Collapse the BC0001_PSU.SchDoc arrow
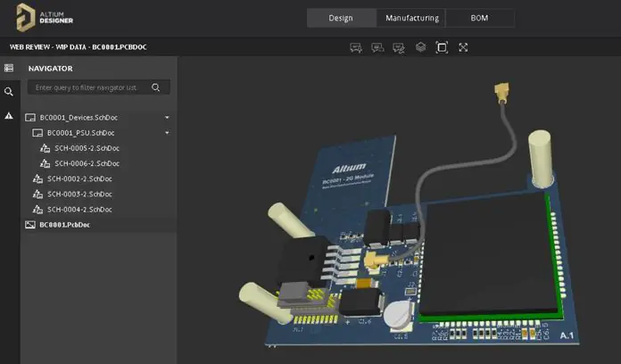Viewport: 621px width, 364px height. pyautogui.click(x=167, y=133)
